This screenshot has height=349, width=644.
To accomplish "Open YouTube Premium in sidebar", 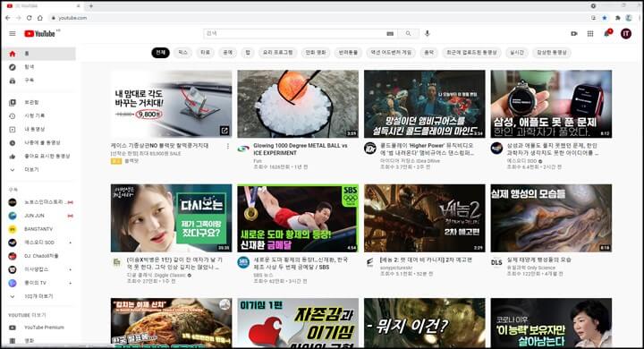I will click(38, 328).
